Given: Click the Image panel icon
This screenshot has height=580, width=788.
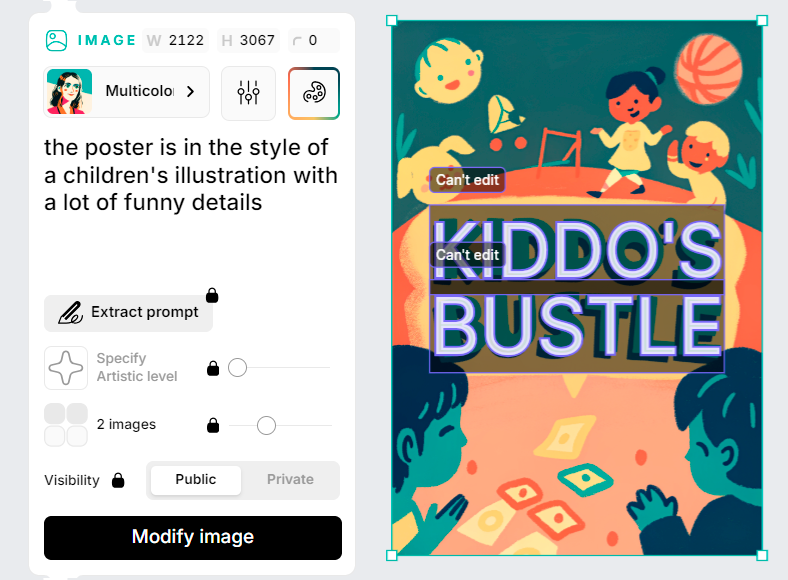Looking at the screenshot, I should [x=56, y=41].
